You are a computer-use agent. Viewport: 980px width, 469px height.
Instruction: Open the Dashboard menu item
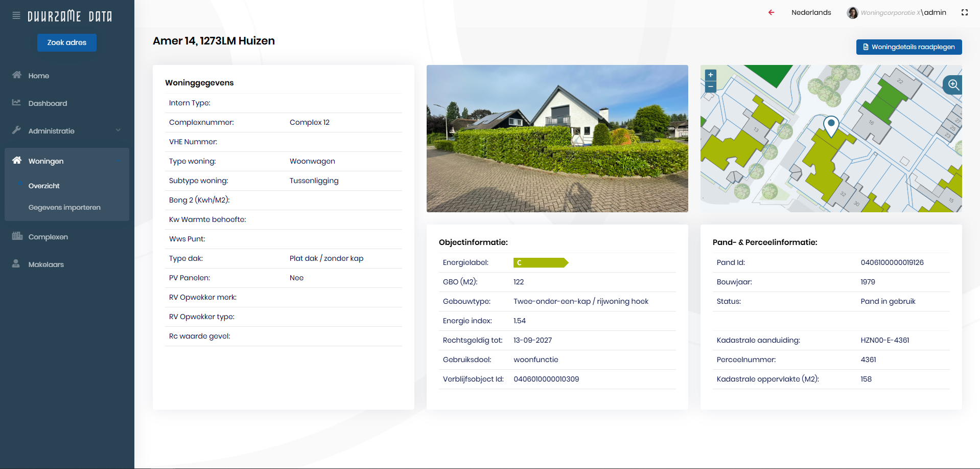pyautogui.click(x=48, y=103)
